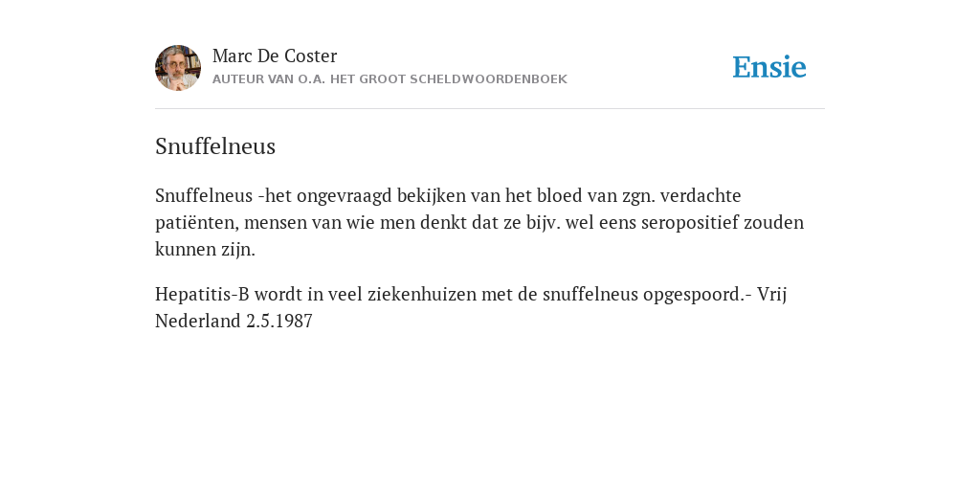Click the word 'verdachte' in the first line
Viewport: 980px width, 490px height.
pos(701,195)
